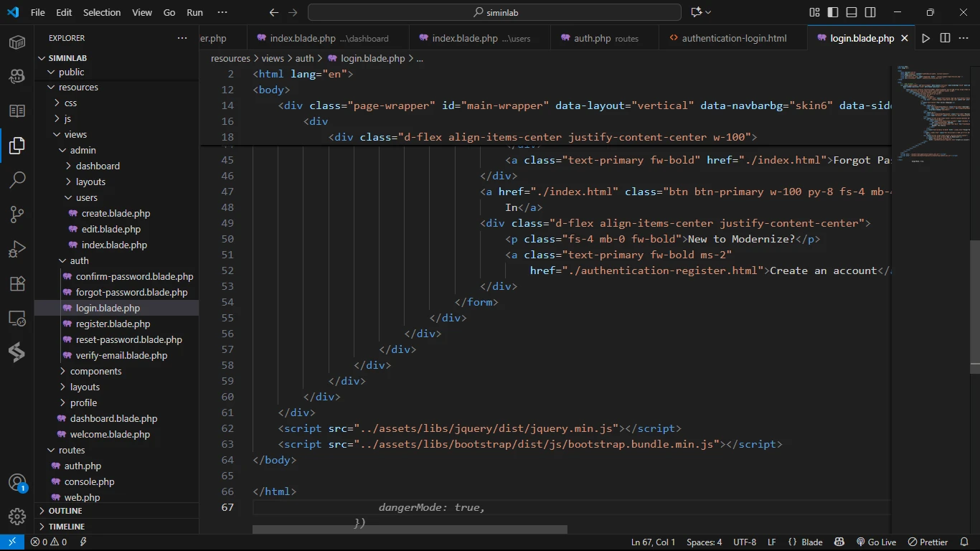Click the Spaces: 4 indentation setting
Image resolution: width=980 pixels, height=551 pixels.
coord(704,542)
